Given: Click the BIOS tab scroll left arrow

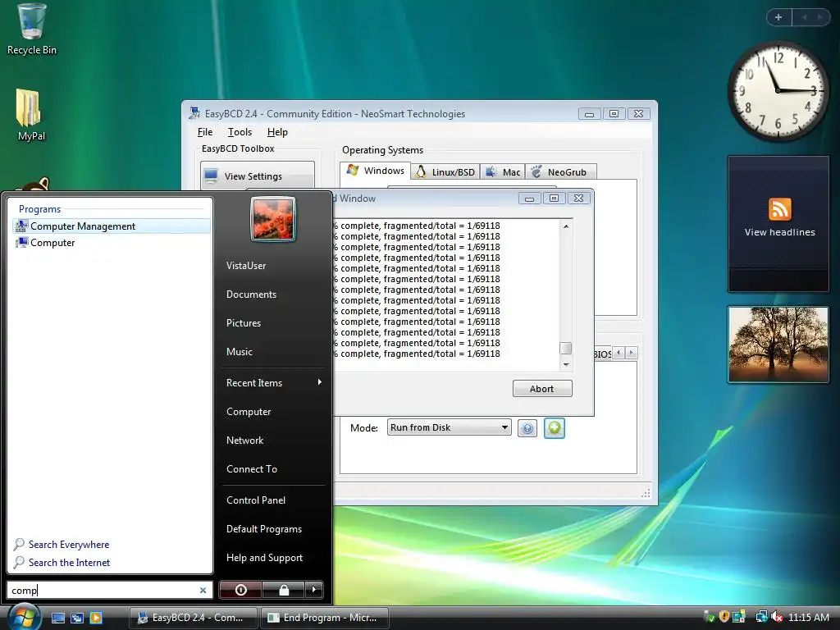Looking at the screenshot, I should [619, 353].
